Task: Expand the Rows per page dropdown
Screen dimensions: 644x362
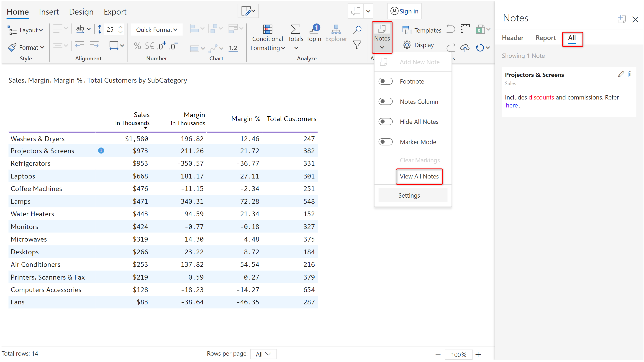Action: [263, 354]
